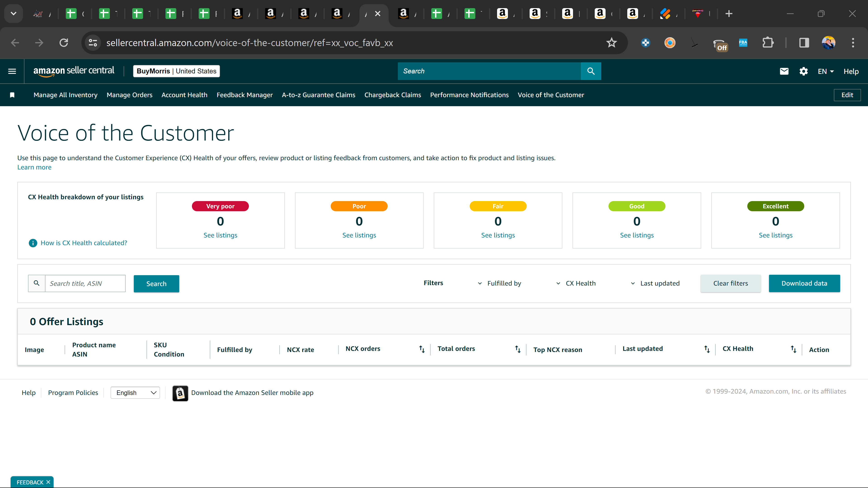Open the settings gear icon

[804, 71]
